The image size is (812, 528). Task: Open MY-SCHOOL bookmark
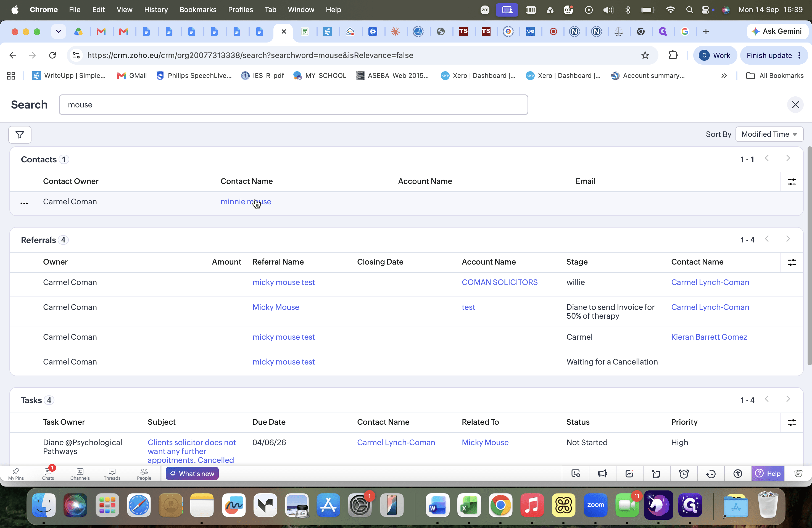click(320, 76)
